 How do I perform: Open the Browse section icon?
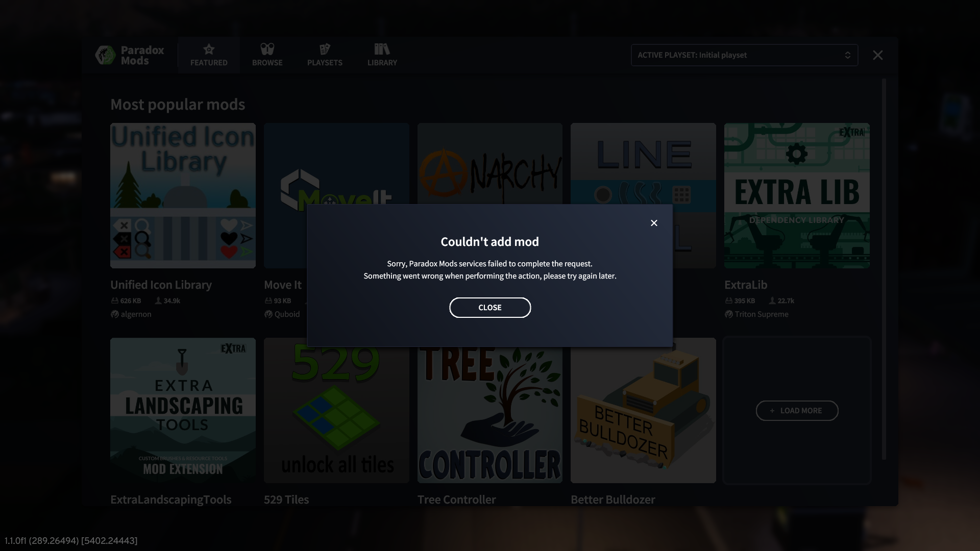(x=267, y=48)
